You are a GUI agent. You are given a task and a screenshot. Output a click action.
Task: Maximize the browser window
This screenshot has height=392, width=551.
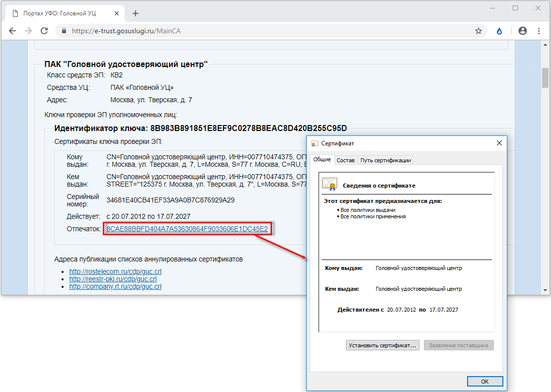click(x=515, y=8)
